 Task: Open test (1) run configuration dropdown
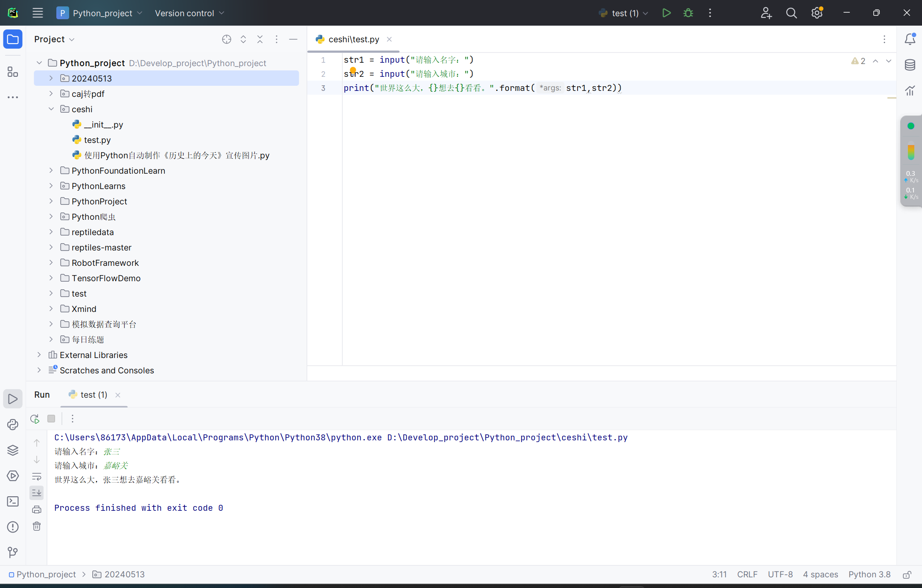pyautogui.click(x=623, y=13)
